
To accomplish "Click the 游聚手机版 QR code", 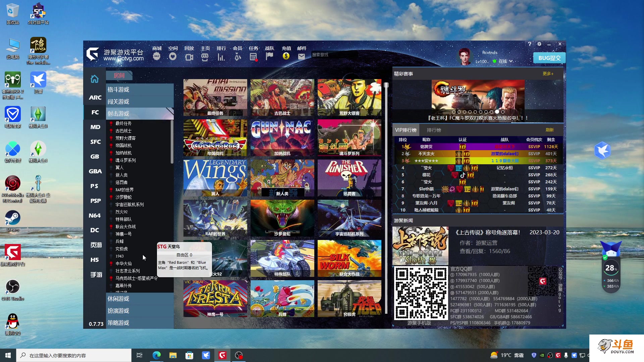I will (421, 293).
